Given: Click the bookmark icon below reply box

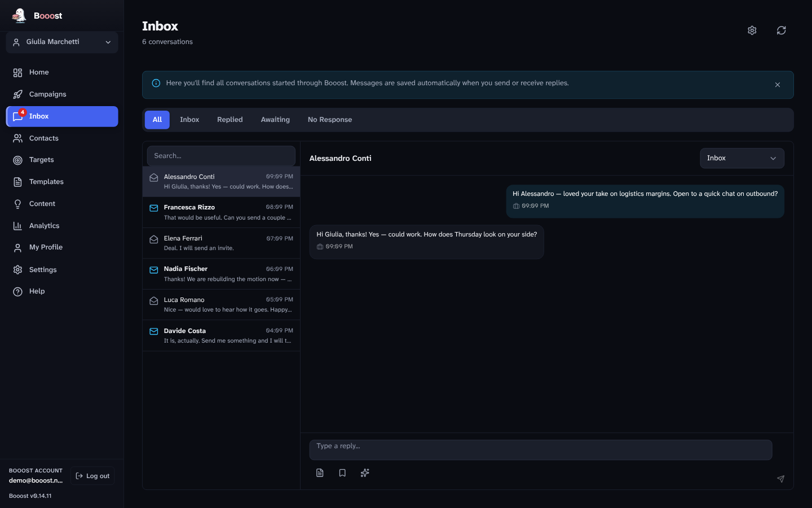Looking at the screenshot, I should pyautogui.click(x=342, y=473).
